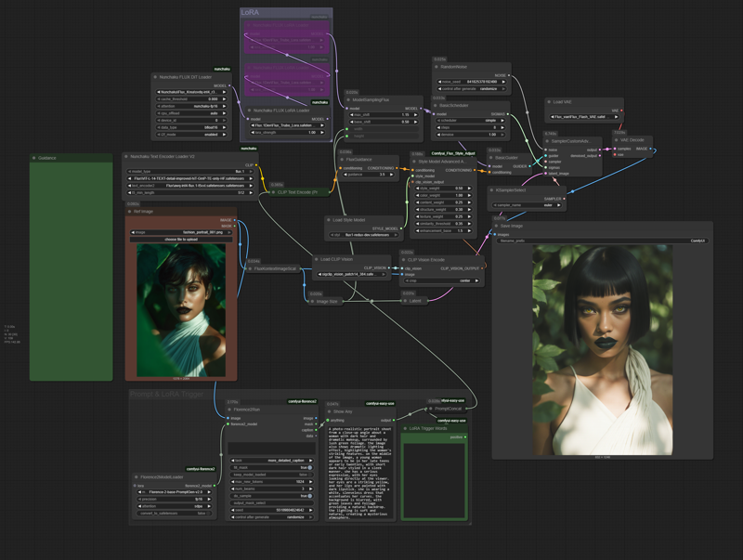Open the sampler_name dropdown in KSamplerSelect
The image size is (743, 560).
528,204
